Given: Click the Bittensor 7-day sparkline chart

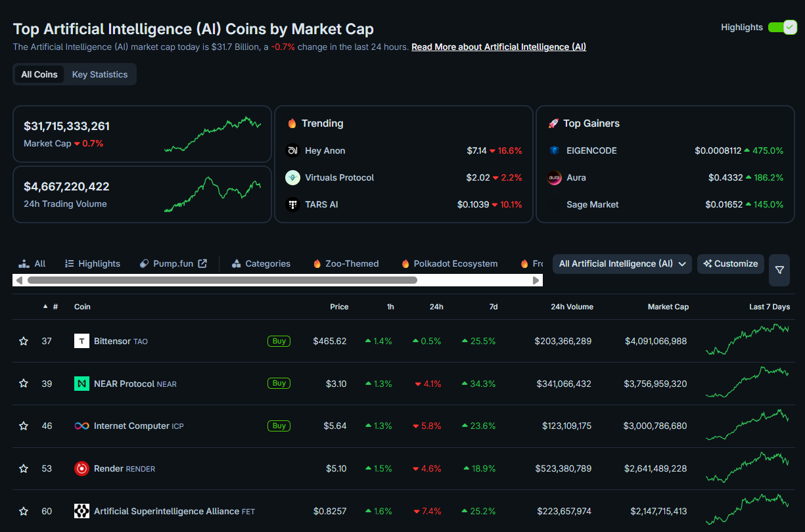Looking at the screenshot, I should pos(747,339).
